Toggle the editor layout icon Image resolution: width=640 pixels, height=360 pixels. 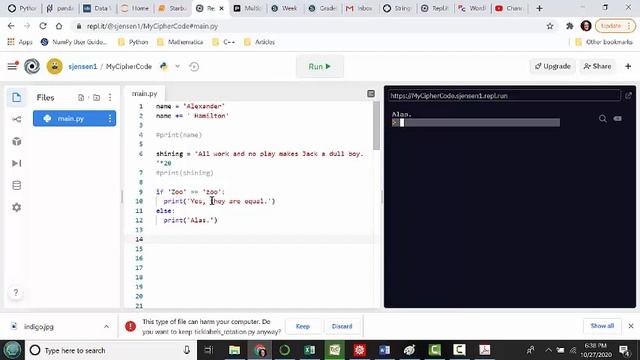(371, 94)
